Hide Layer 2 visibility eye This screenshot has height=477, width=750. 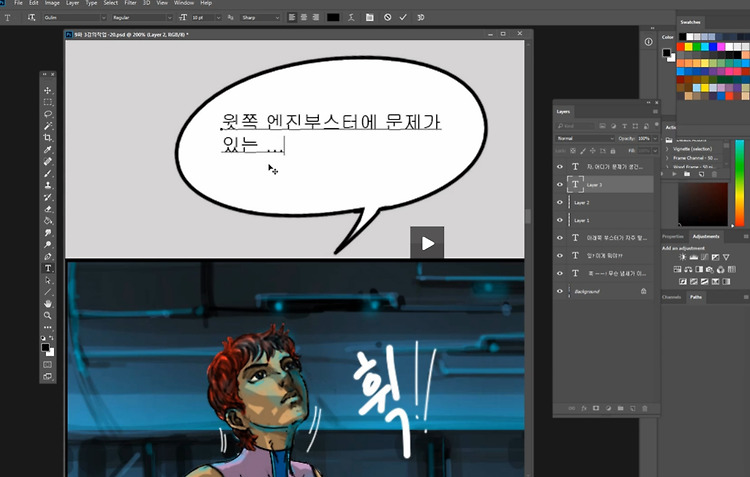[560, 202]
